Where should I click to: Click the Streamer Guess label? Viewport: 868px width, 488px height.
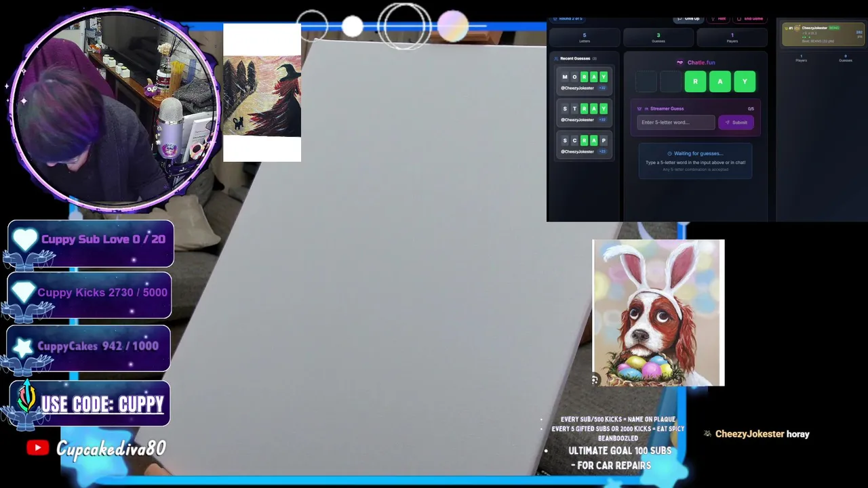click(667, 108)
